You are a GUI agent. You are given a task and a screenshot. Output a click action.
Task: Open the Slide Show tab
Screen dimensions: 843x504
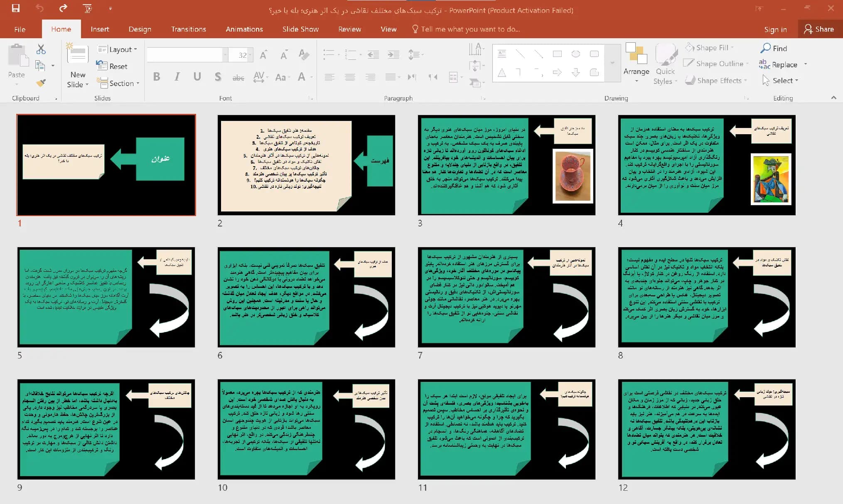click(x=300, y=29)
